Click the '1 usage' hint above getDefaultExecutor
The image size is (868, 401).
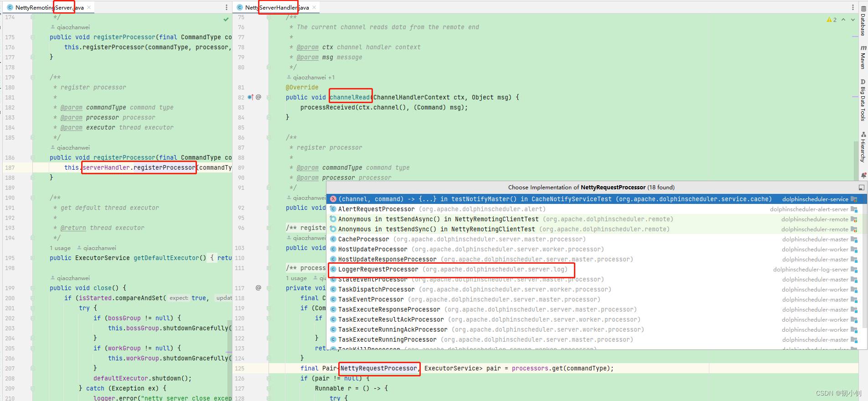pyautogui.click(x=60, y=248)
